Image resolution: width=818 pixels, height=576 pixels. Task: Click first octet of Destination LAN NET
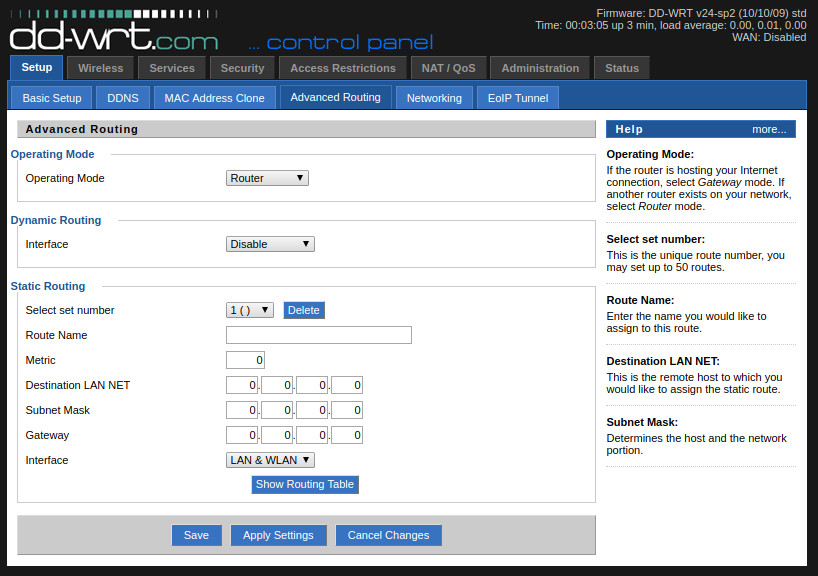point(242,385)
